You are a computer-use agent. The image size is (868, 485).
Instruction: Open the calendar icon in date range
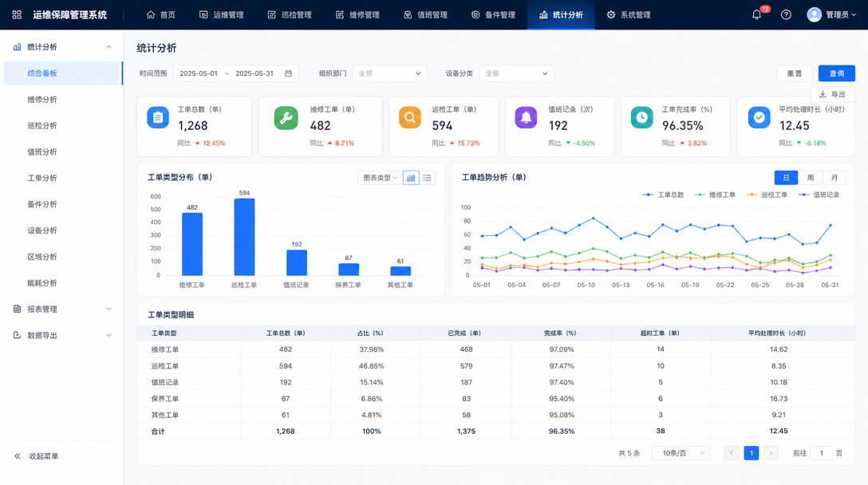click(x=289, y=73)
